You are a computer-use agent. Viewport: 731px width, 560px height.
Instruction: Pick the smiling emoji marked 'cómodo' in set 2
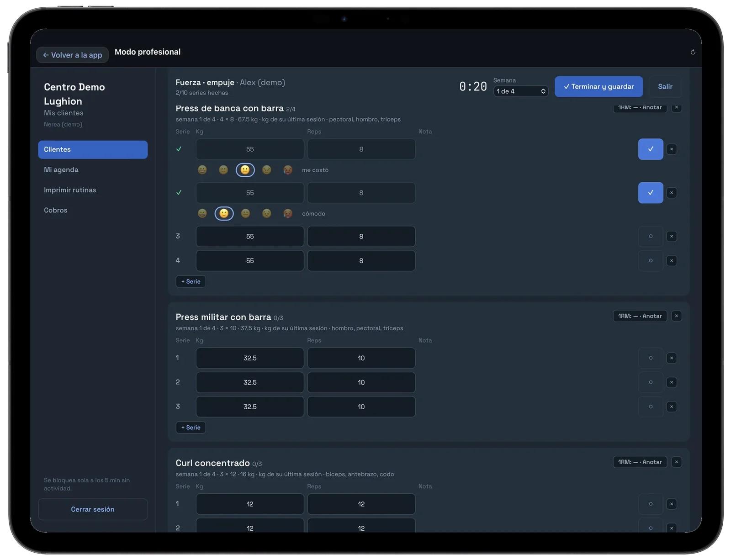coord(224,213)
